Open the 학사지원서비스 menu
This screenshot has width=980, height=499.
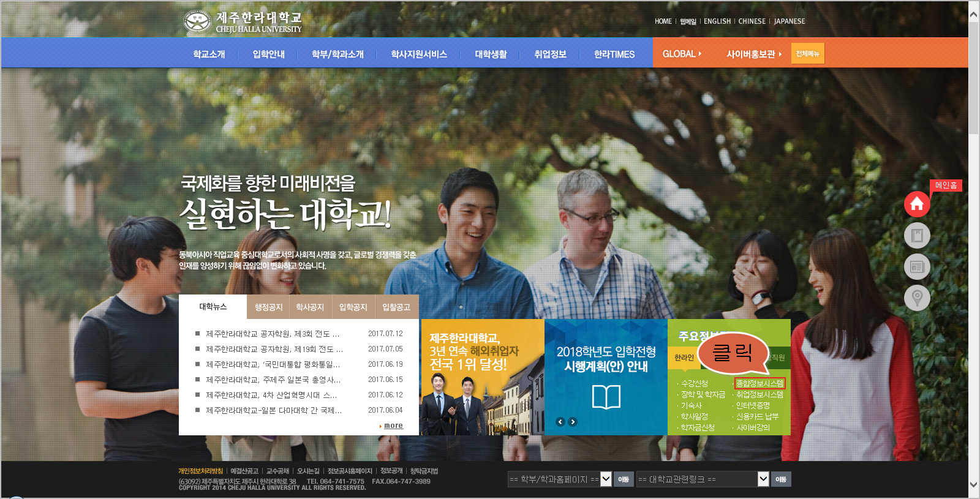coord(419,54)
